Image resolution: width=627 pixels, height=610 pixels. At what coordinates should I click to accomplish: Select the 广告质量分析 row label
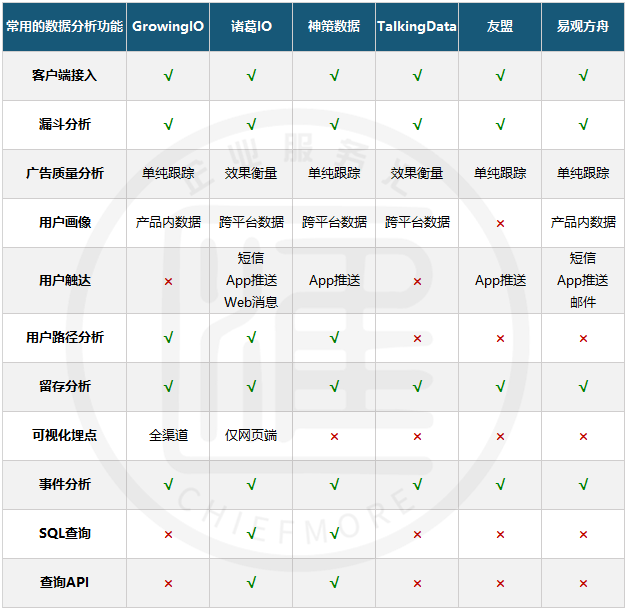tap(64, 173)
